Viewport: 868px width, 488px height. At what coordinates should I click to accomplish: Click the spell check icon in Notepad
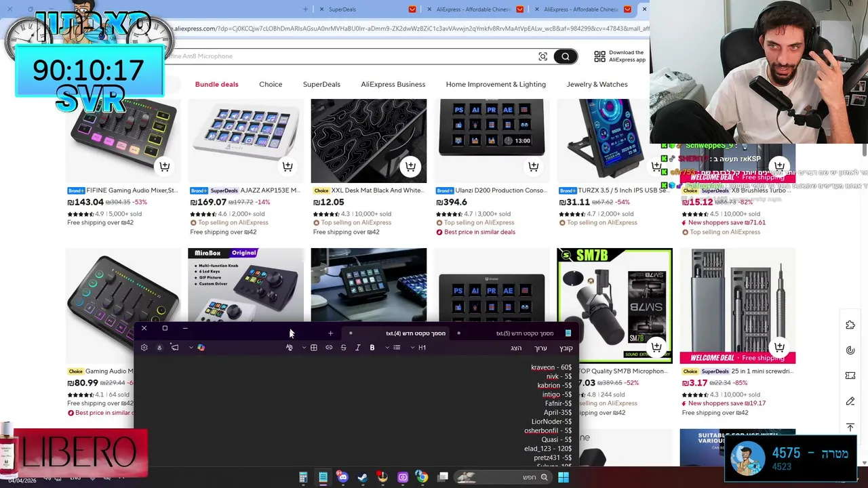[x=290, y=348]
